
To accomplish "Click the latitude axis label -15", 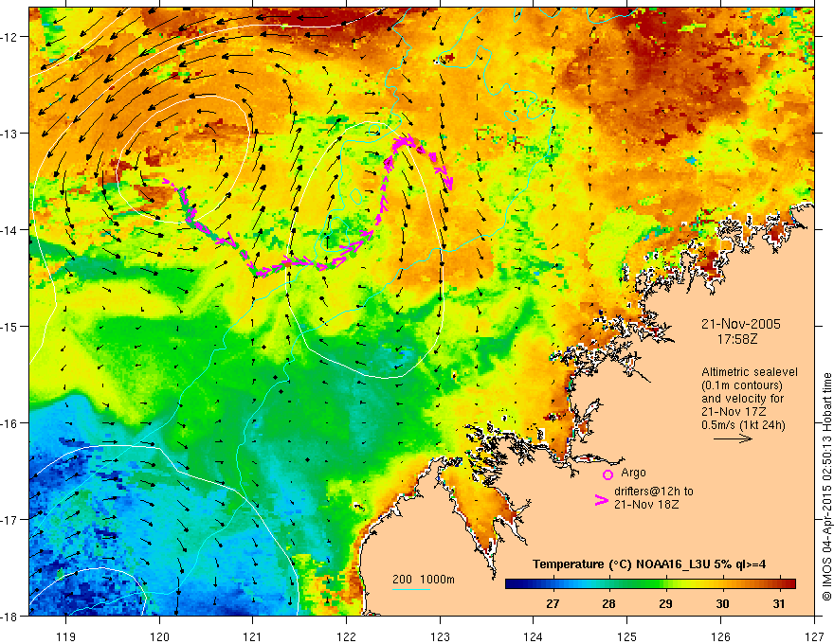I will click(10, 327).
